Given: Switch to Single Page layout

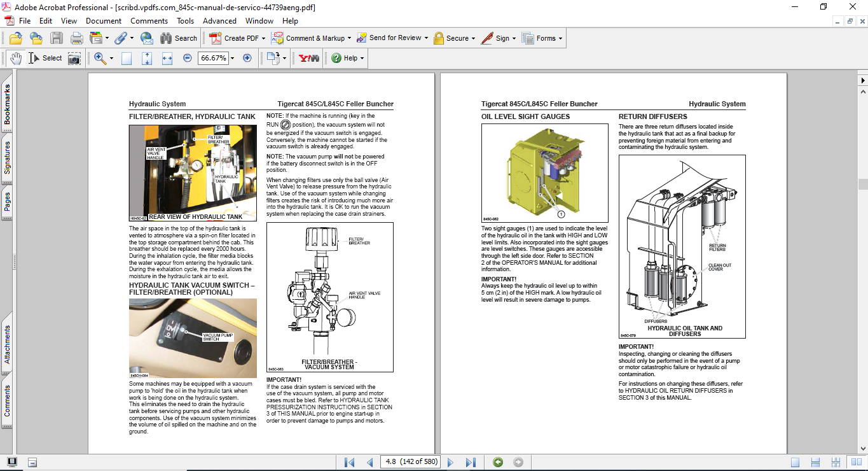Looking at the screenshot, I should click(x=795, y=462).
